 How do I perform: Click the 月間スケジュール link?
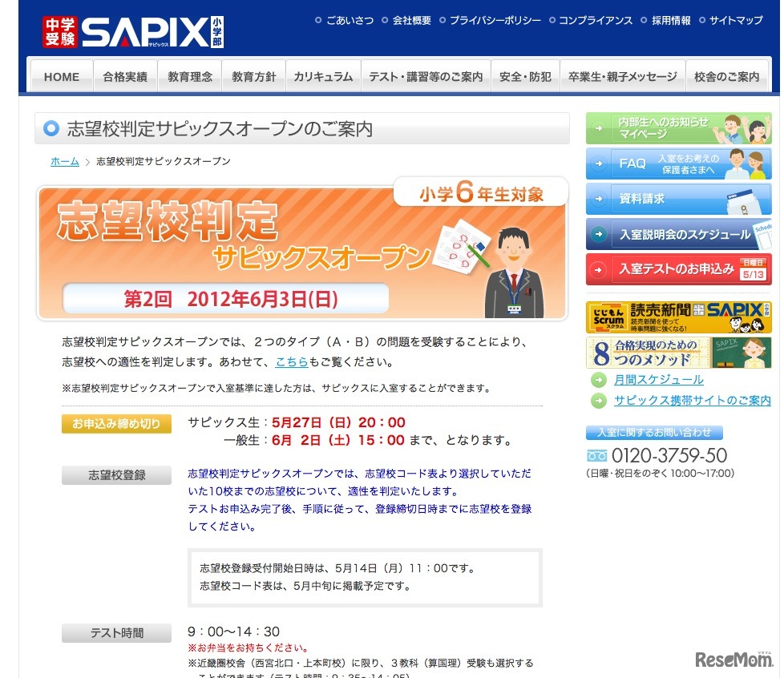click(x=658, y=380)
